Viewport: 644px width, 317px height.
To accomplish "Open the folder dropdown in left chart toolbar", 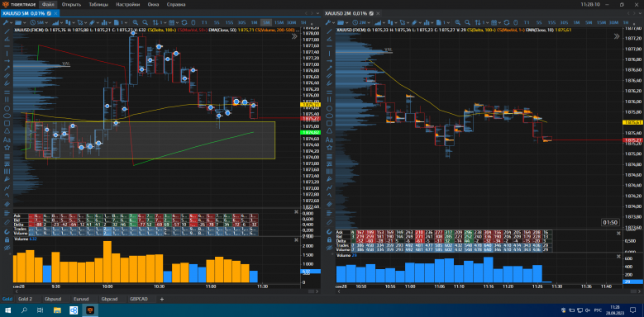I will pos(21,22).
